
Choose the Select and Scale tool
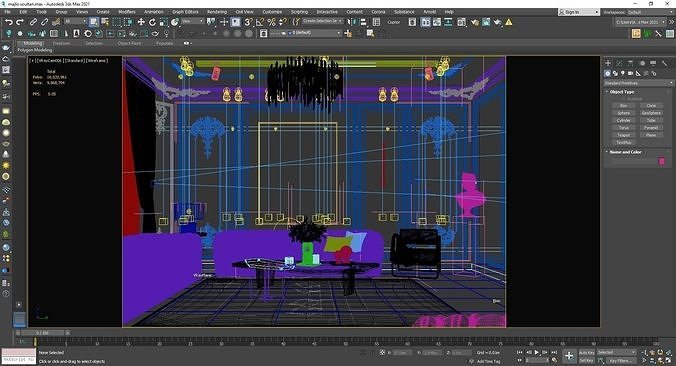pos(163,22)
